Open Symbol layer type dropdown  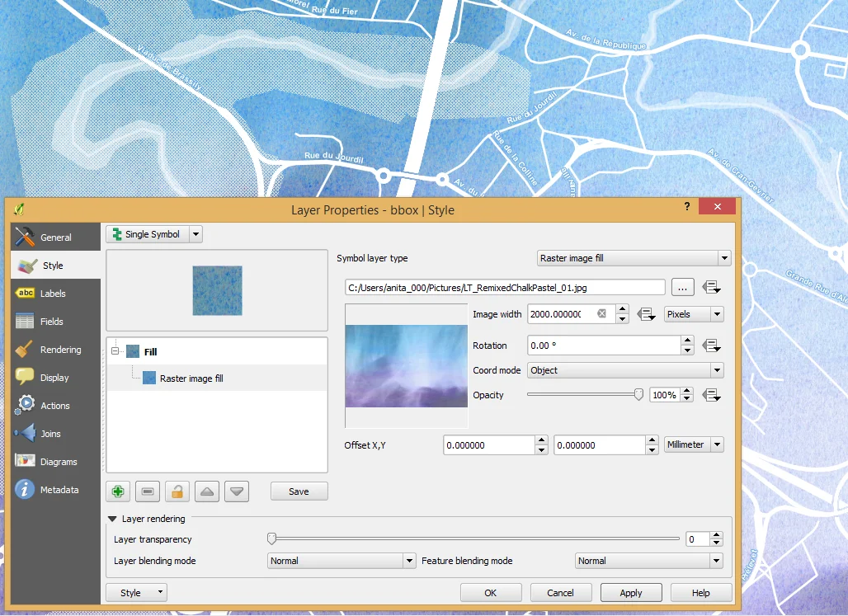634,258
